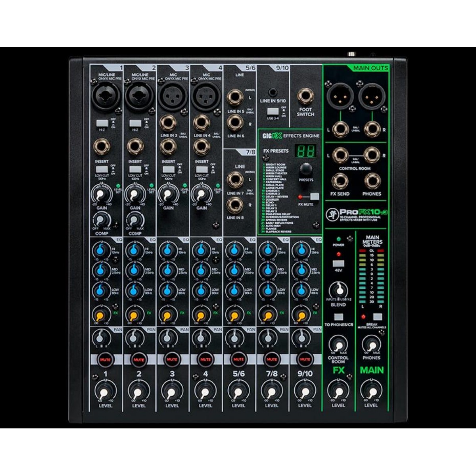Click the LINE IN 7 left jack
The image size is (476, 476).
235,180
